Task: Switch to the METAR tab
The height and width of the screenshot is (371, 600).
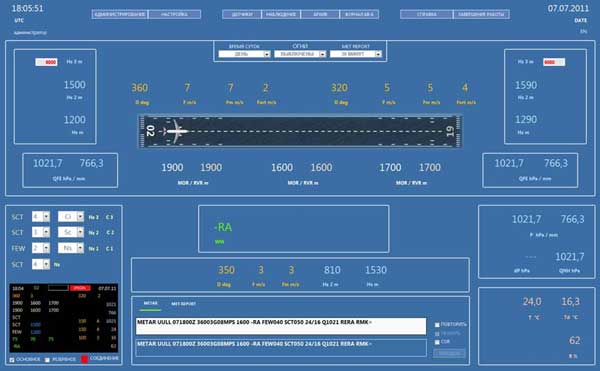Action: click(150, 303)
